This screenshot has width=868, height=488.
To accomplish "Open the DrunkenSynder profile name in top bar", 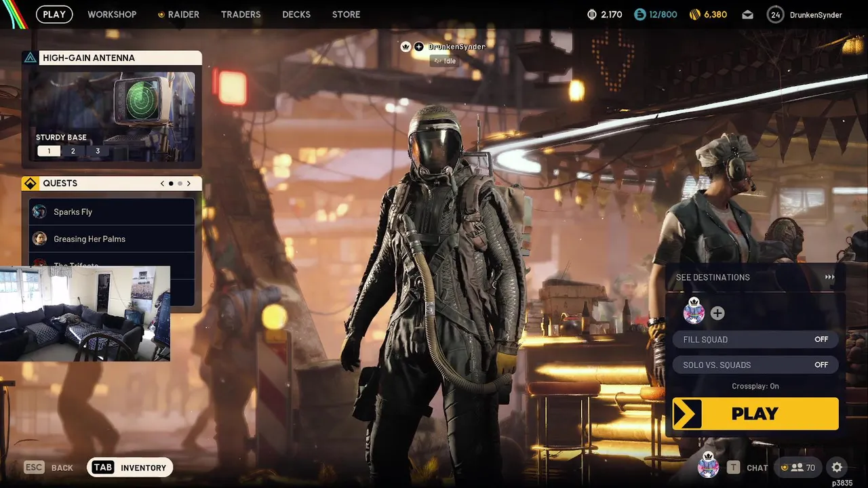I will 816,14.
